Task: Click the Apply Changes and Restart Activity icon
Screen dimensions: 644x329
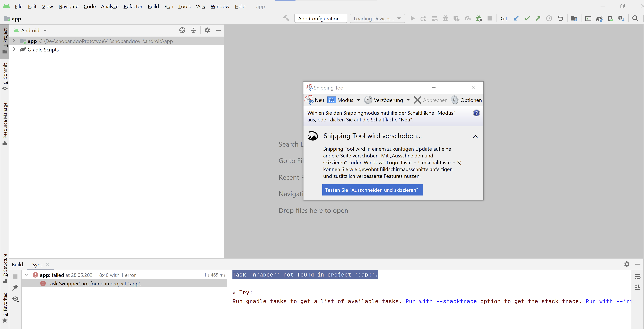Action: [423, 19]
